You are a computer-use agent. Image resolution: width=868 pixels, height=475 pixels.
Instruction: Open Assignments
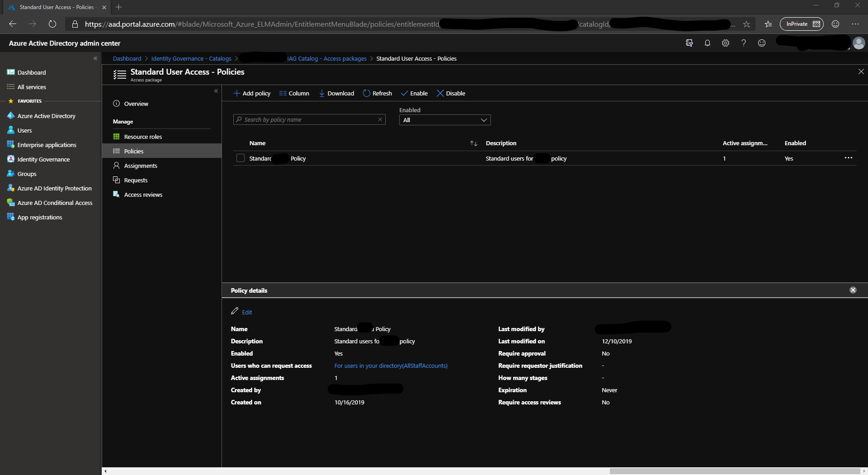141,166
